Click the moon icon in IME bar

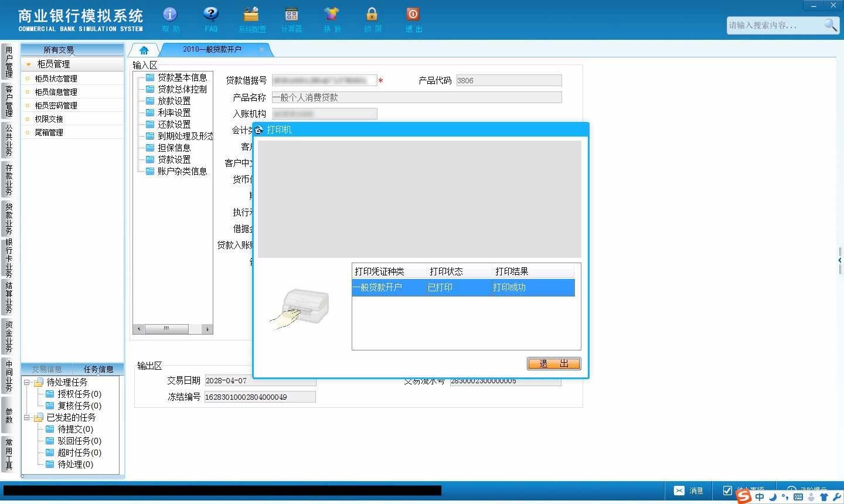point(772,497)
